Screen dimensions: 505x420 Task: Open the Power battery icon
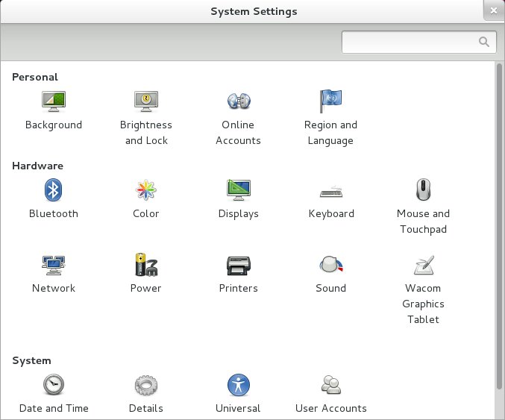tap(146, 265)
